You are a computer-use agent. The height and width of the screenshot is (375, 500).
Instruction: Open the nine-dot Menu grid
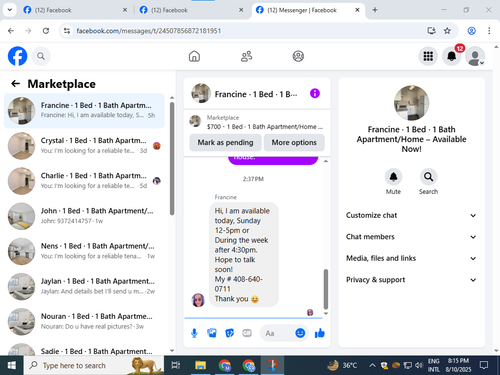click(x=428, y=56)
